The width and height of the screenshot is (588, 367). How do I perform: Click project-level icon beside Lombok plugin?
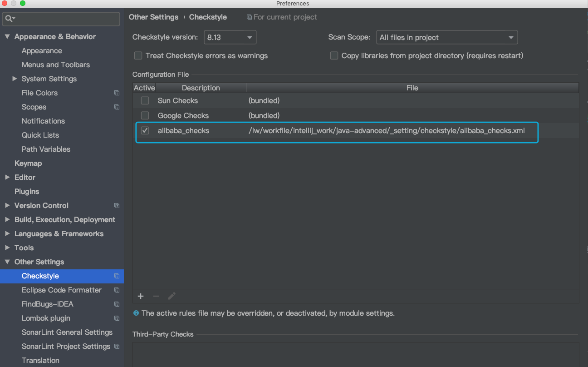tap(117, 318)
